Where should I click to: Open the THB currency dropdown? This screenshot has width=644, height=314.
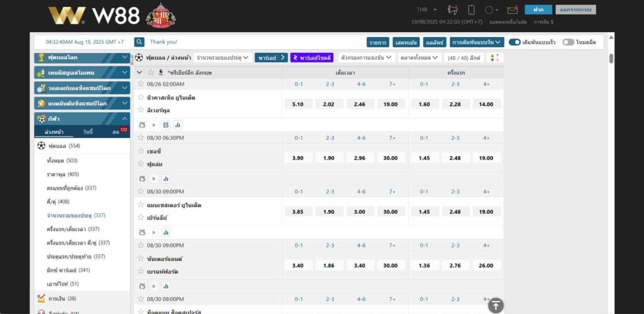427,10
